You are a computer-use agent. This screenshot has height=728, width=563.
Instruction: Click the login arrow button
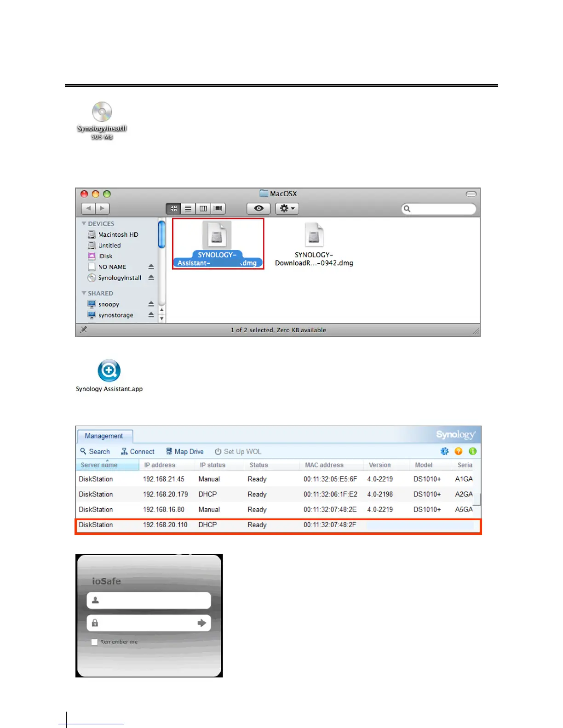[x=201, y=623]
